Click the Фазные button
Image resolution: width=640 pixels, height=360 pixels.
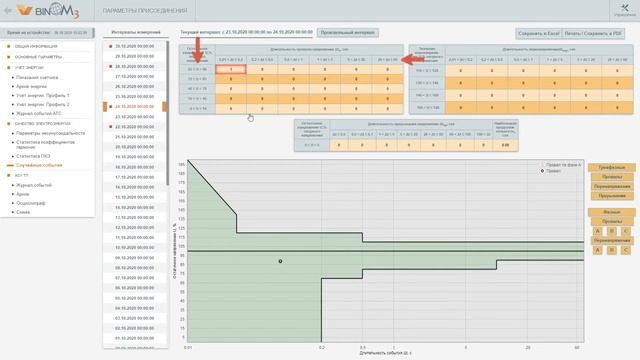[x=612, y=212]
